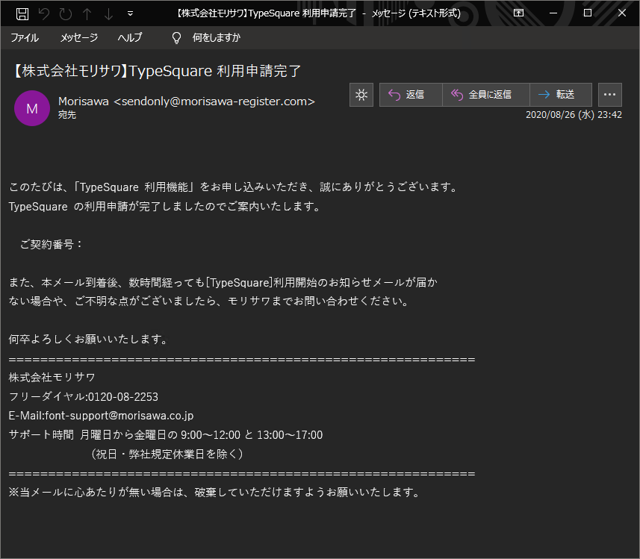
Task: Click sender Morisawa sendonly@morisawa-register.com
Action: pyautogui.click(x=187, y=101)
